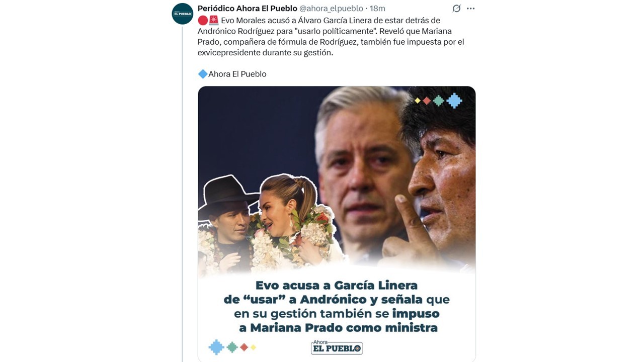This screenshot has width=644, height=362.
Task: Click the Ahora El Pueblo logo in the image footer
Action: [x=337, y=347]
